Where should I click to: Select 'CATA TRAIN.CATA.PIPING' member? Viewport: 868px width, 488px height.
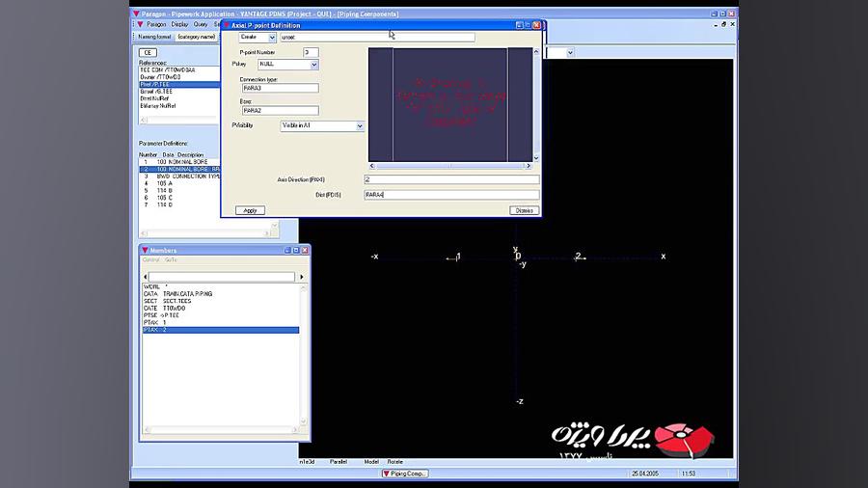[221, 294]
